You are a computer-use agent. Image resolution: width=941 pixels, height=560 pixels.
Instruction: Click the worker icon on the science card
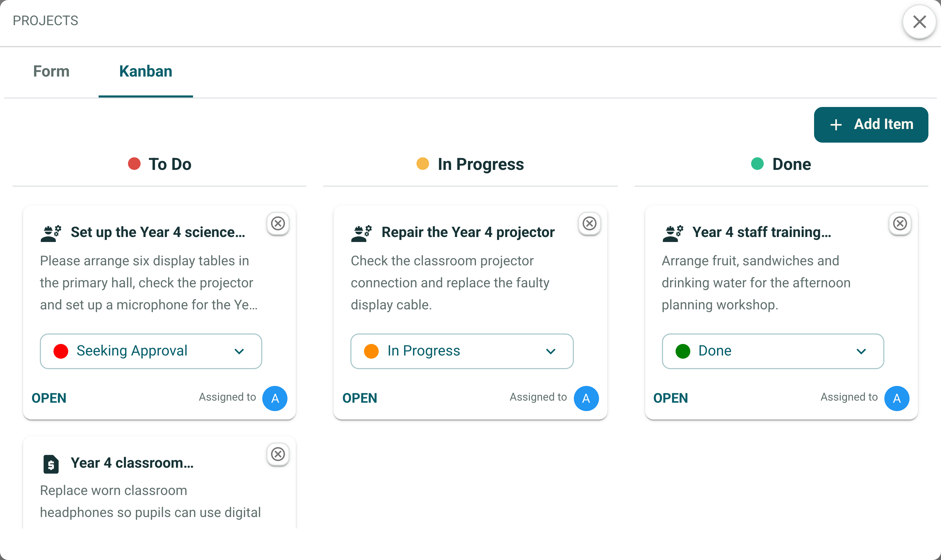(51, 233)
